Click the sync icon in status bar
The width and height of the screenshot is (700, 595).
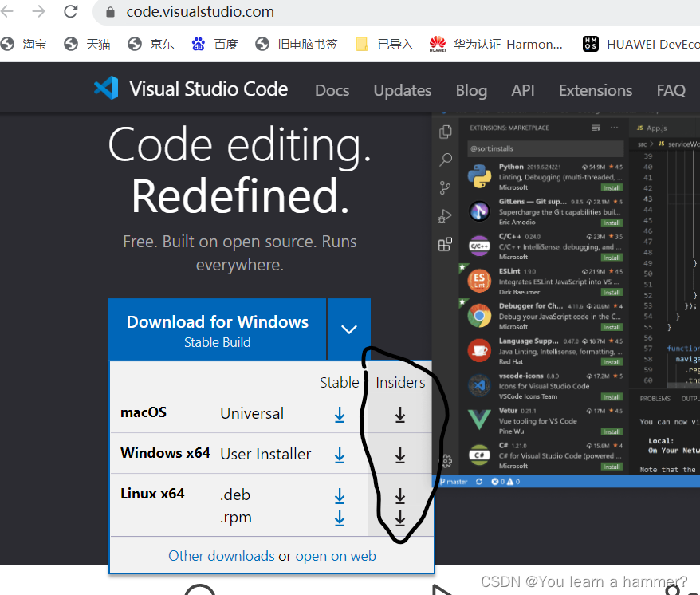[x=479, y=482]
